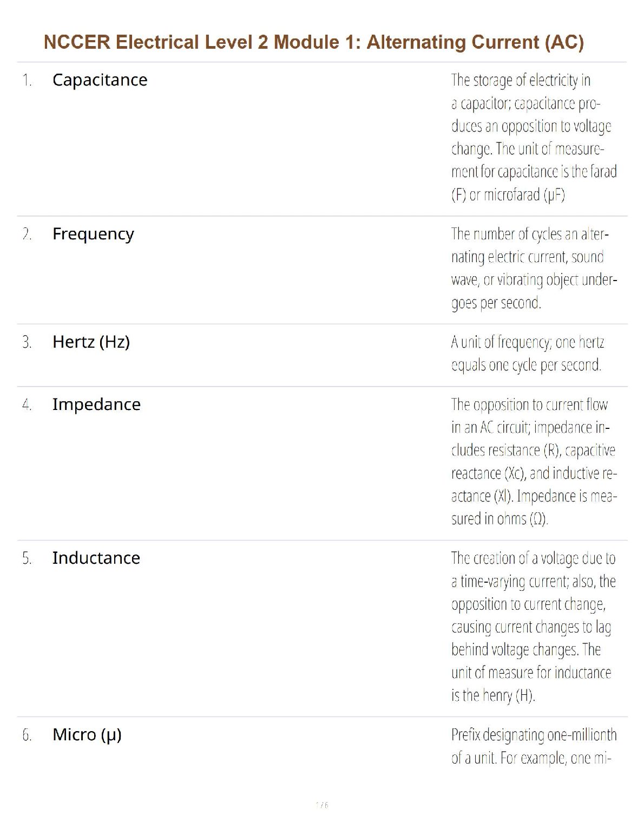The image size is (644, 834).
Task: Click item number 5 beside Inductance
Action: pos(27,558)
